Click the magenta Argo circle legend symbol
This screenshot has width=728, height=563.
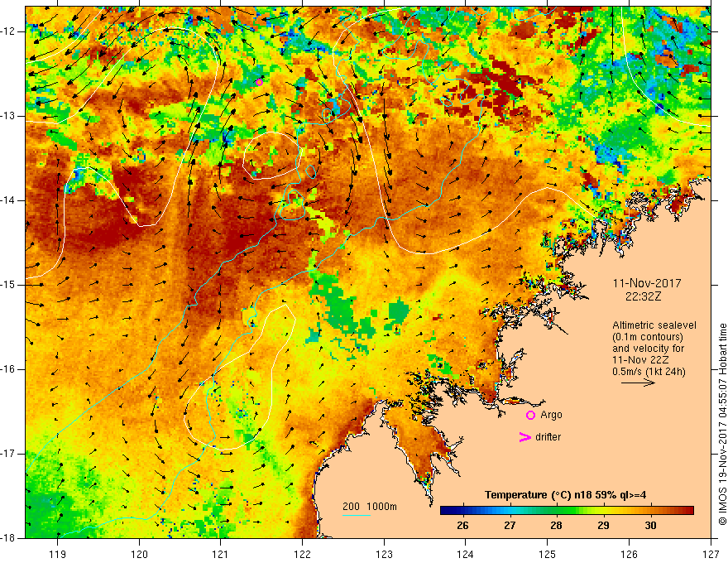tap(530, 415)
